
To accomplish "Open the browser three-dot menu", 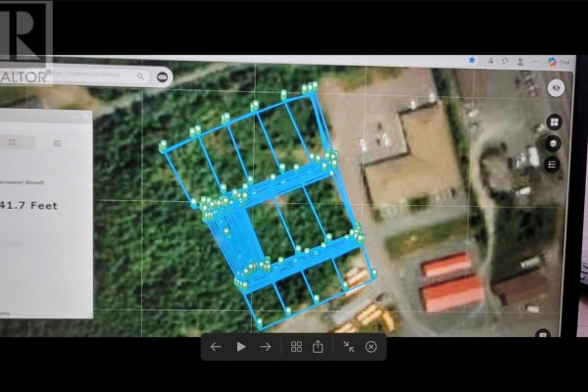I will (535, 62).
